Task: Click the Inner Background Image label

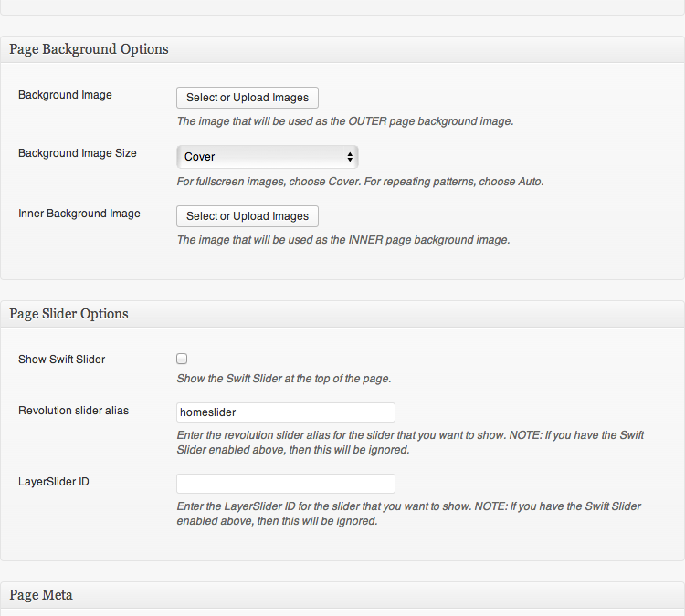Action: point(79,214)
